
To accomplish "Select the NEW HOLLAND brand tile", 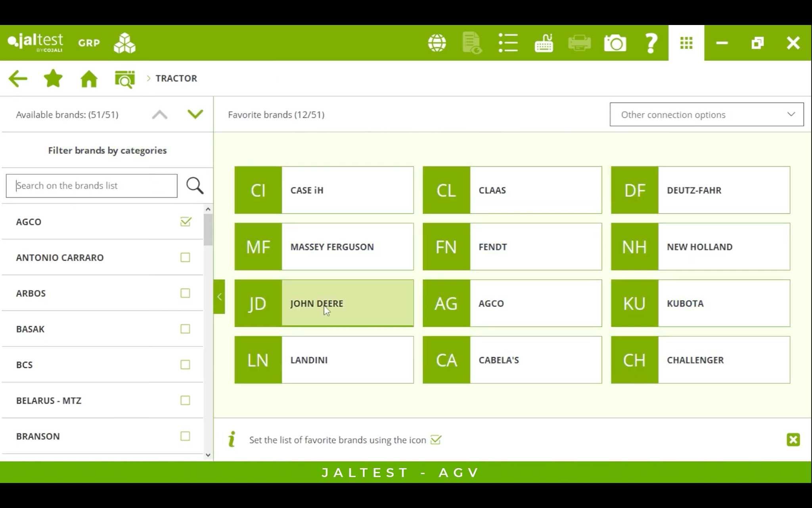I will click(x=701, y=246).
